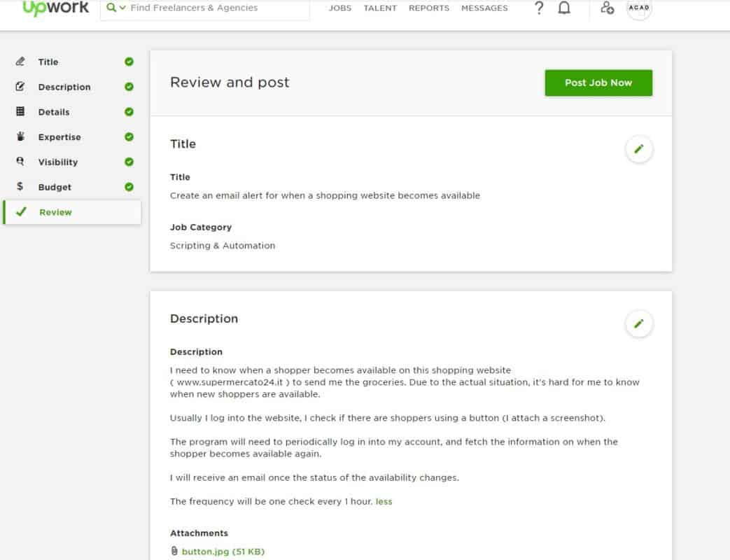Click the Upwork logo
Viewport: 730px width, 560px height.
(x=55, y=8)
